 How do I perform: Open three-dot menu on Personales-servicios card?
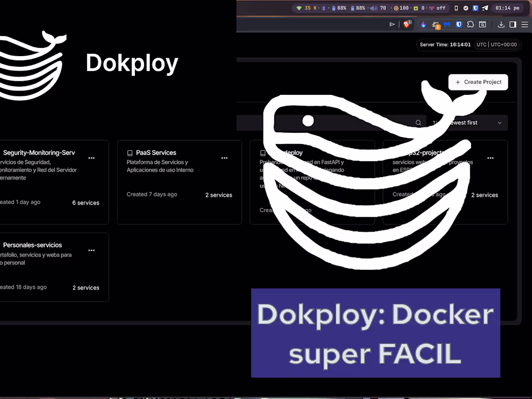(91, 250)
